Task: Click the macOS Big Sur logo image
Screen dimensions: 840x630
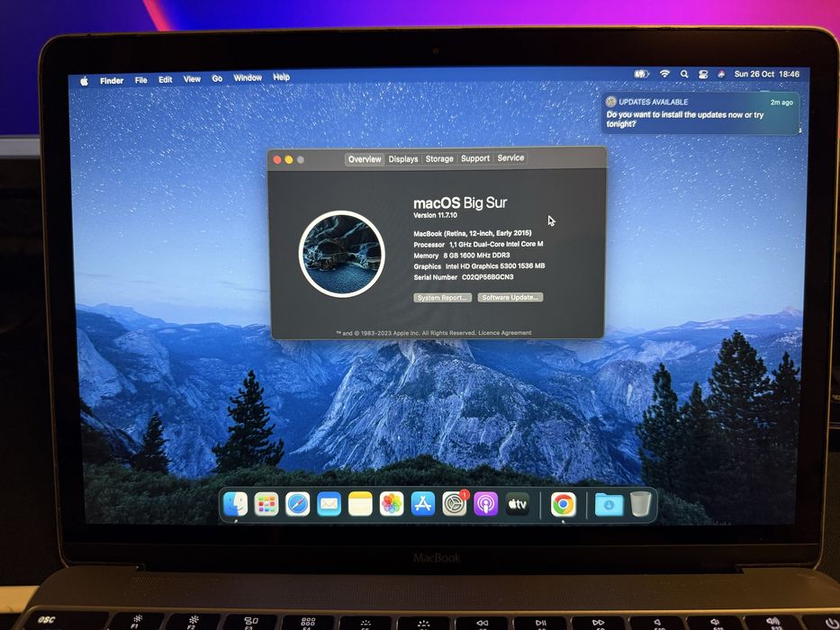Action: coord(342,254)
